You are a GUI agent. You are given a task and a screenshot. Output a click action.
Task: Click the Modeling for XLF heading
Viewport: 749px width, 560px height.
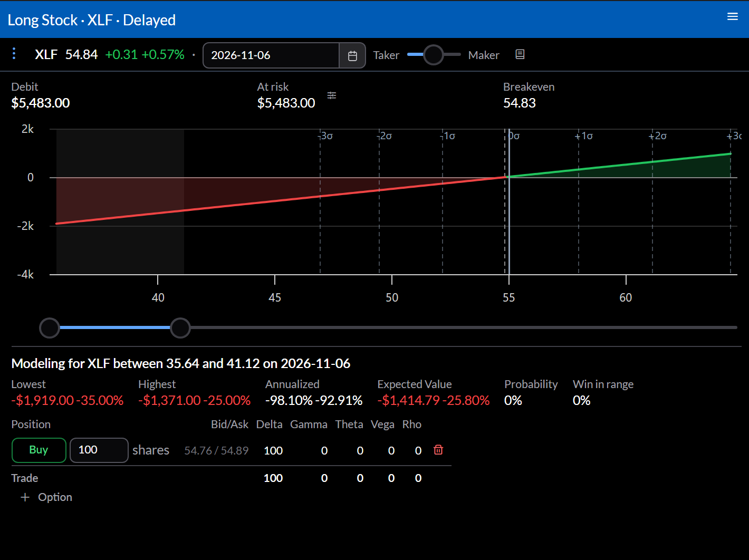(181, 364)
